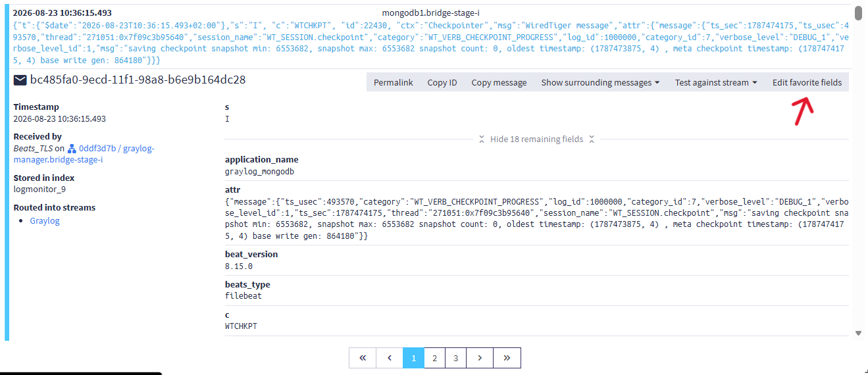This screenshot has width=868, height=375.
Task: Click Edit favorite fields button
Action: click(x=807, y=82)
